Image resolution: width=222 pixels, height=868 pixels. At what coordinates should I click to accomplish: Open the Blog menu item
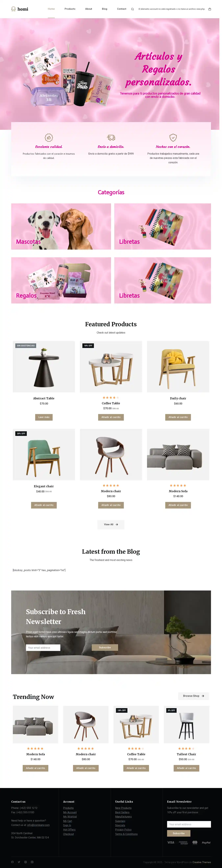(105, 9)
